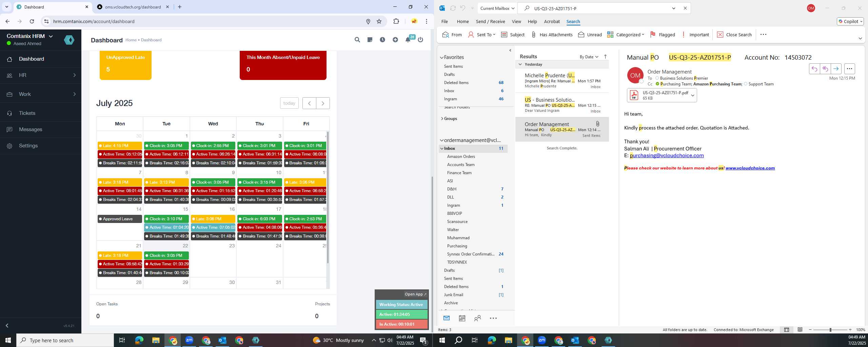
Task: Toggle Flagged filter in Outlook search ribbon
Action: (663, 35)
